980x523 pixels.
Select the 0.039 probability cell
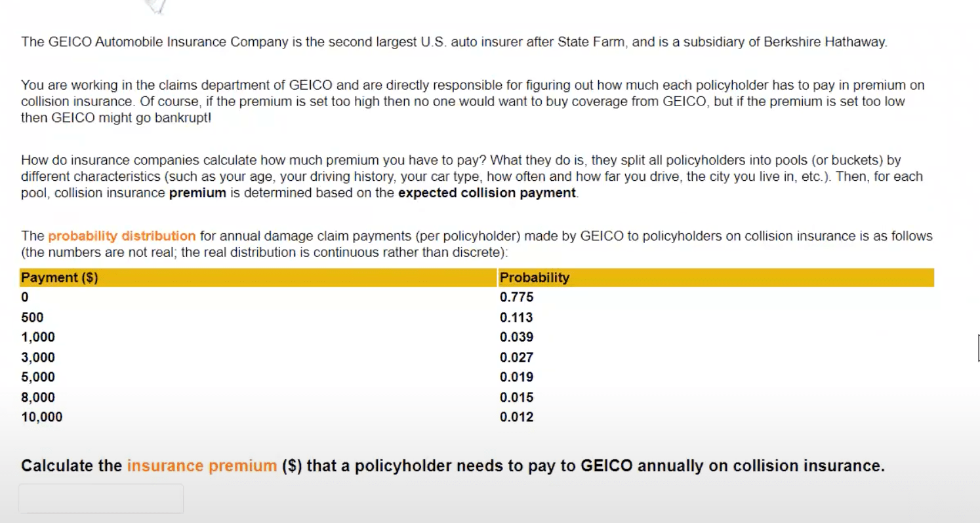point(517,338)
